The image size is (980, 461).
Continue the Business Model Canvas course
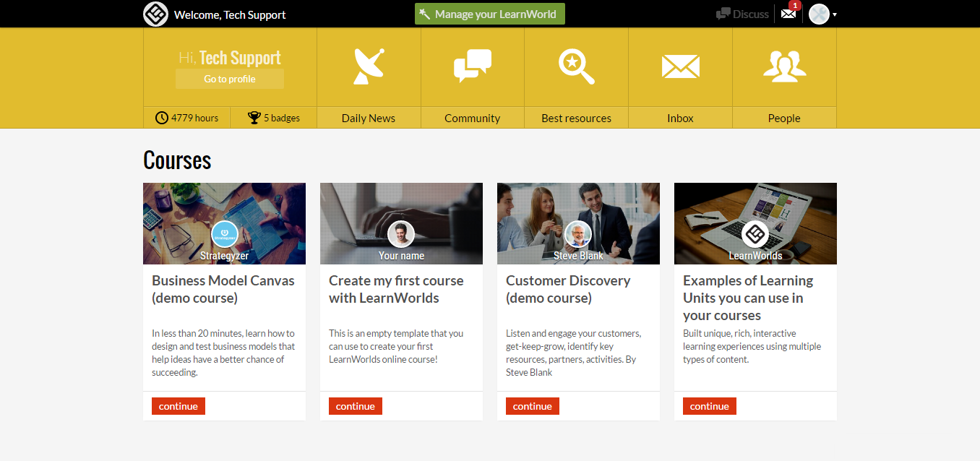coord(179,406)
